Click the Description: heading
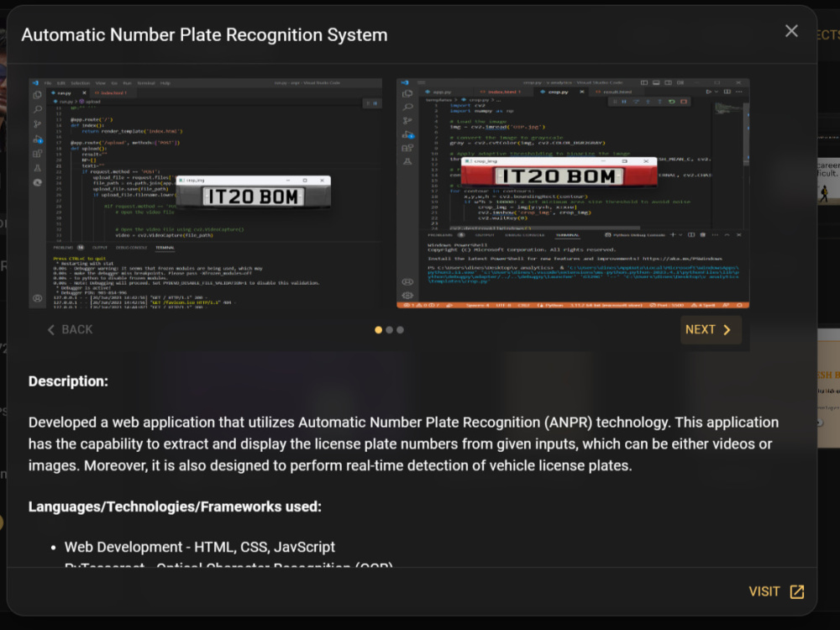840x630 pixels. (x=68, y=381)
